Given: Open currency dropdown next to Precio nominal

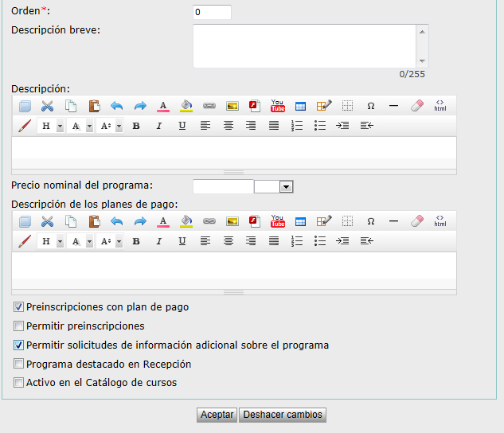Looking at the screenshot, I should tap(286, 186).
